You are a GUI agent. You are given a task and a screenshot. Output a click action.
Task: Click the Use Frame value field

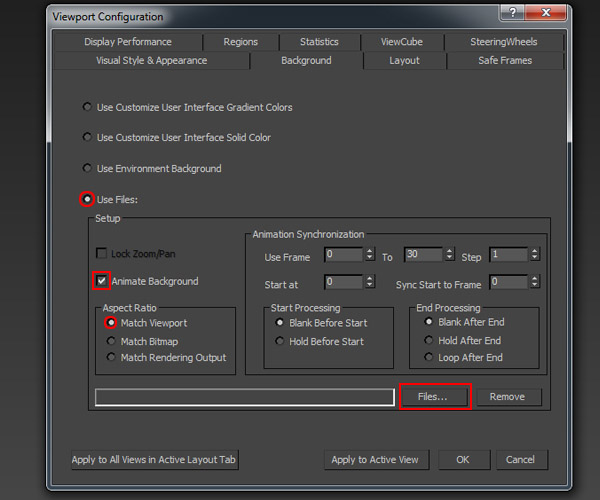coord(344,254)
